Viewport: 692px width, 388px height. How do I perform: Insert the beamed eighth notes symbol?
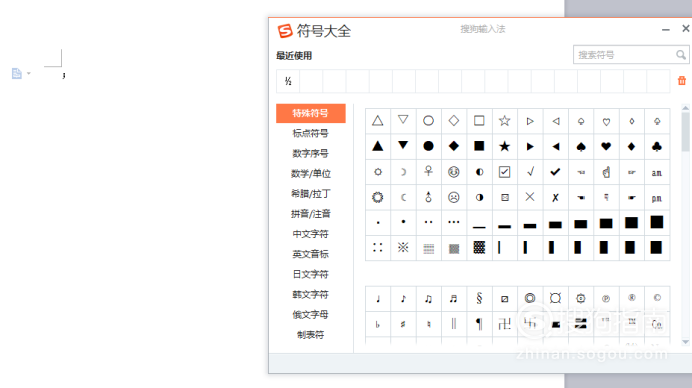[x=429, y=299]
